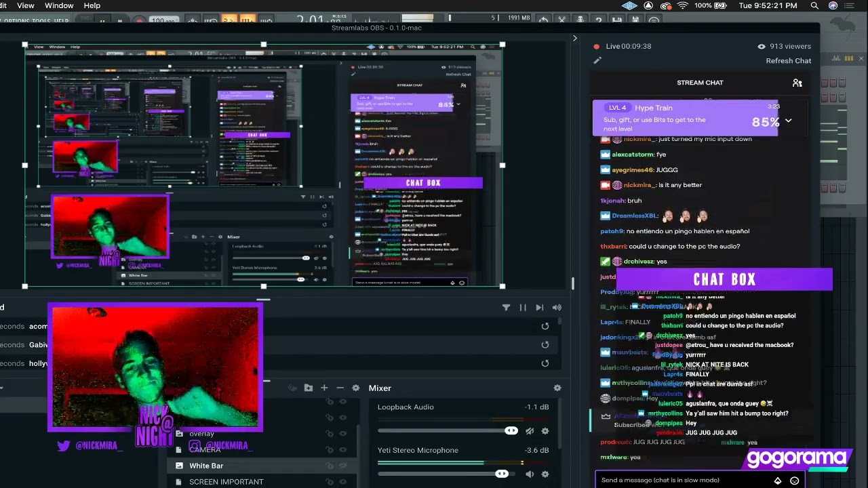The height and width of the screenshot is (488, 868).
Task: Click the -1.1 dB Loopback level
Action: pyautogui.click(x=536, y=407)
